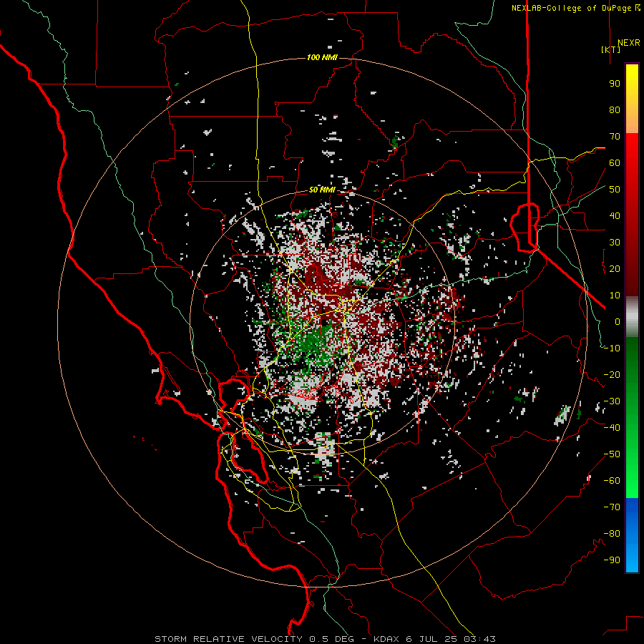The width and height of the screenshot is (644, 644).
Task: Click the -30 value on velocity scale
Action: tap(612, 401)
